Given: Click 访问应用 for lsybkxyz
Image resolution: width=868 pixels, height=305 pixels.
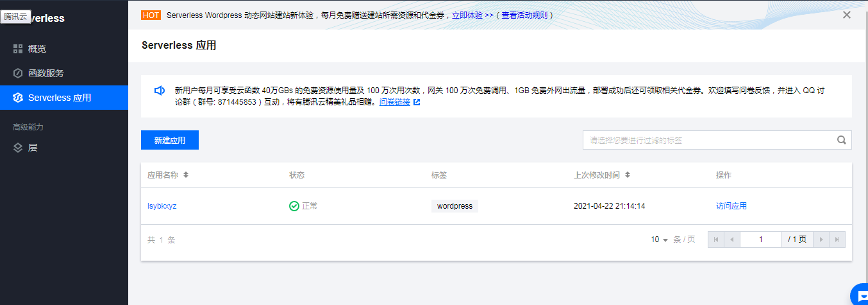Looking at the screenshot, I should 731,206.
